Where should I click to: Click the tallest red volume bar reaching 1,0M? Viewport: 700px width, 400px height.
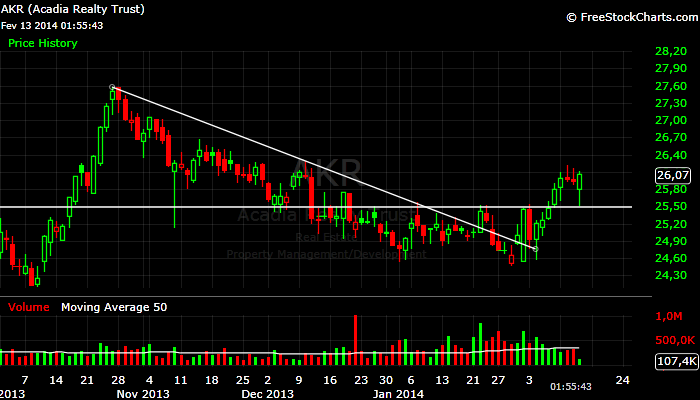355,340
